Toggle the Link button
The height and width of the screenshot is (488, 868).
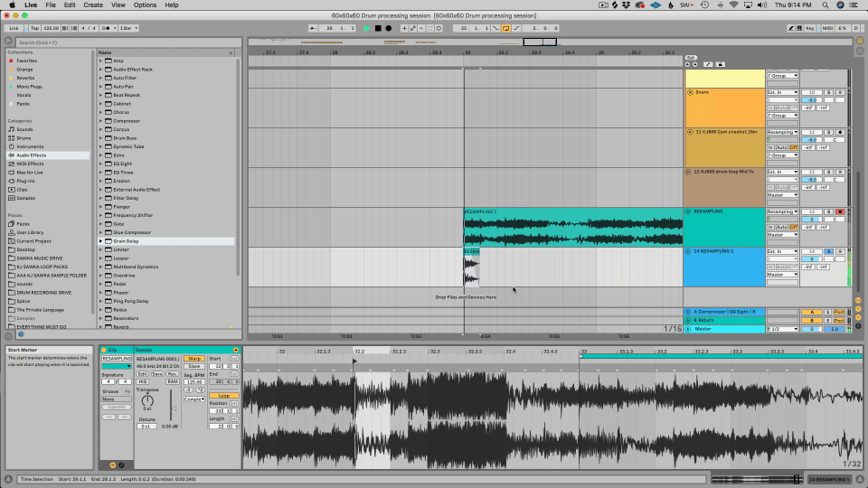point(14,28)
